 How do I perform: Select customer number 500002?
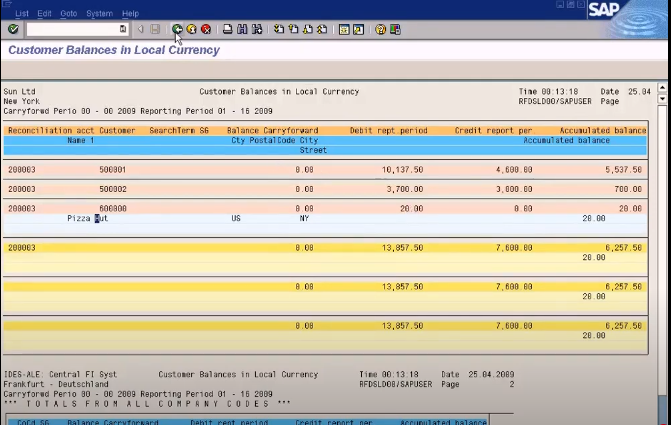click(x=113, y=189)
